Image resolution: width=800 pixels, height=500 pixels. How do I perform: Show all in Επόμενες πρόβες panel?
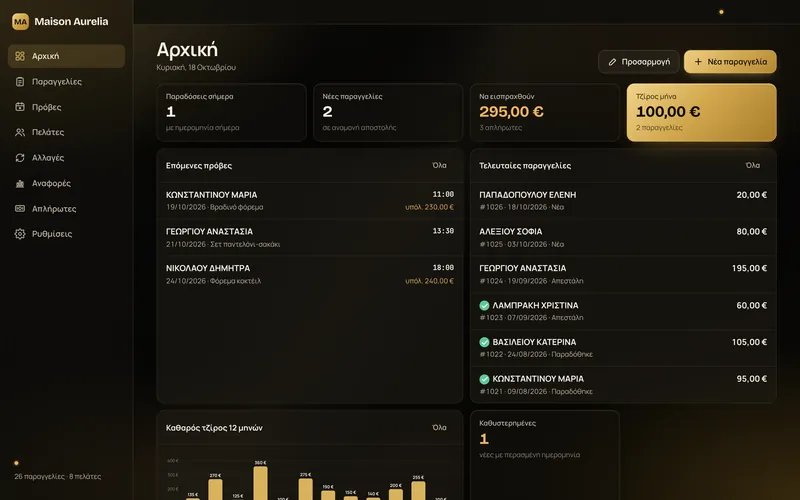coord(439,165)
